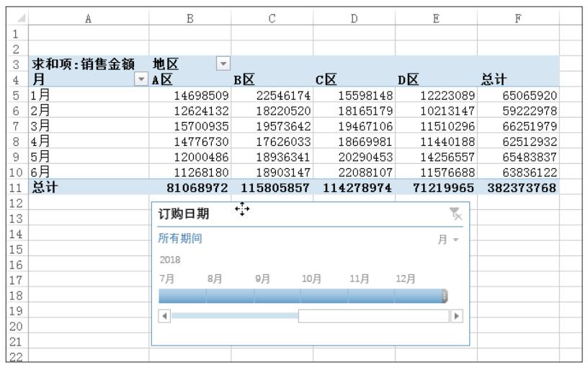Click cell with value 65065920
Screen dimensions: 588x368
click(x=518, y=95)
